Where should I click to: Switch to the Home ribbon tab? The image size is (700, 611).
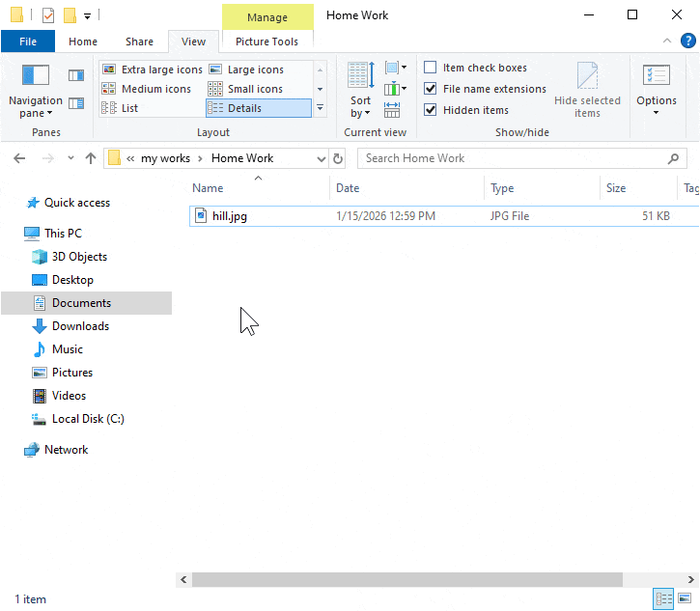[83, 42]
